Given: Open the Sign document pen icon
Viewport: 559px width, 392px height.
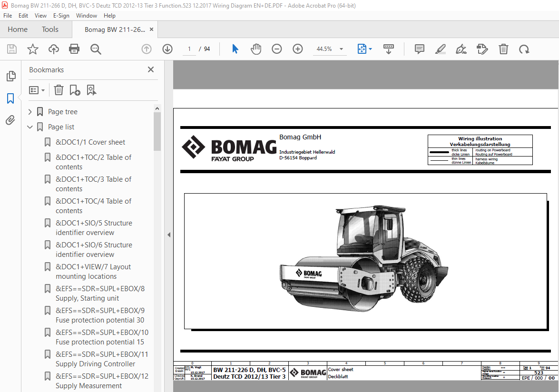Looking at the screenshot, I should (x=461, y=49).
